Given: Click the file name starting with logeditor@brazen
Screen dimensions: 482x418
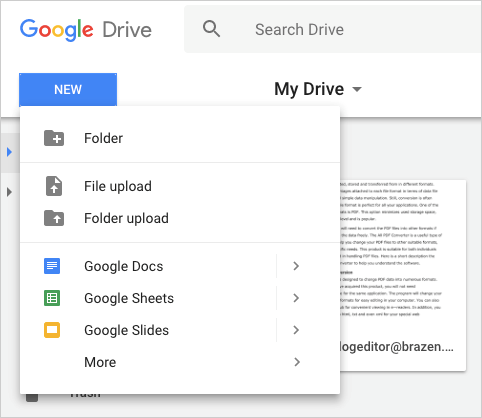Looking at the screenshot, I should pos(396,347).
